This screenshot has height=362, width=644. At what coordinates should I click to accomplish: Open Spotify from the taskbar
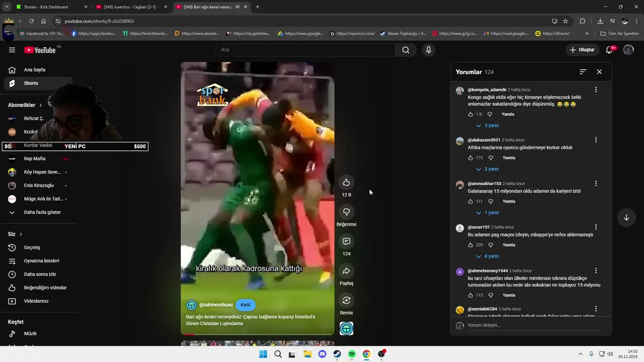[x=352, y=354]
